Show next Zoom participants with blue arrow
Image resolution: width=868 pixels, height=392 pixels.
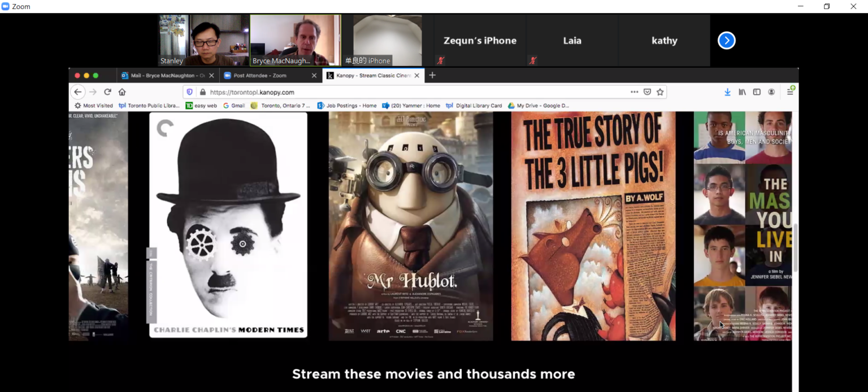click(x=726, y=41)
